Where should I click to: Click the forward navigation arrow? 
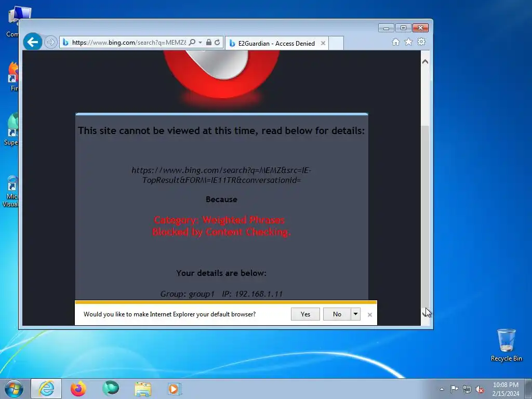tap(50, 42)
